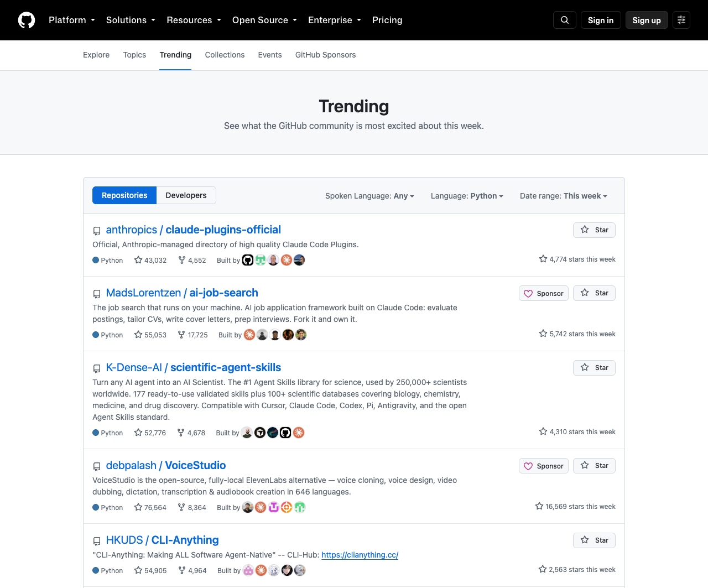Expand the Platform menu
The image size is (708, 588).
click(x=72, y=20)
